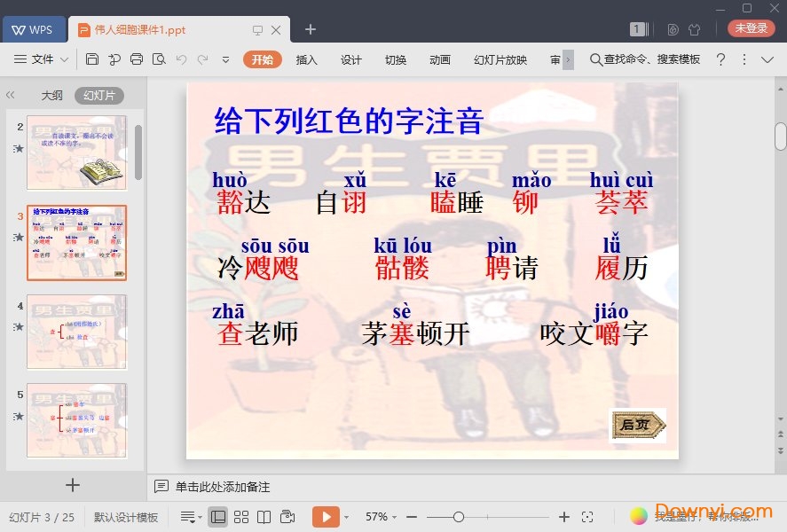
Task: Expand slideshow options arrow beside play button
Action: 346,517
